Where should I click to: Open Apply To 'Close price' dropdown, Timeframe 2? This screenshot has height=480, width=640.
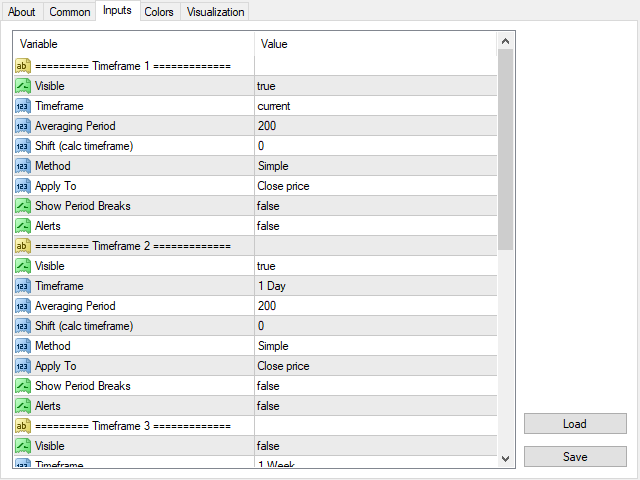(x=376, y=366)
